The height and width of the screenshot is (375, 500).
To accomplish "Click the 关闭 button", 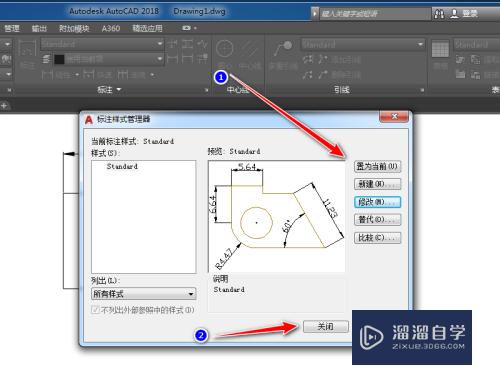I will click(x=326, y=326).
